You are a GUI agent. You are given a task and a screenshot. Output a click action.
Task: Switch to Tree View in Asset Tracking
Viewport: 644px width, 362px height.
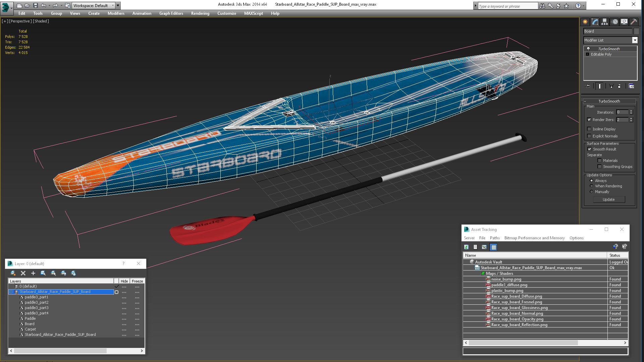pyautogui.click(x=484, y=247)
